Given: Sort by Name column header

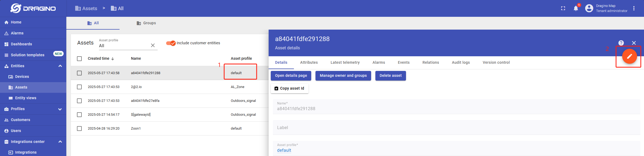Looking at the screenshot, I should point(136,59).
